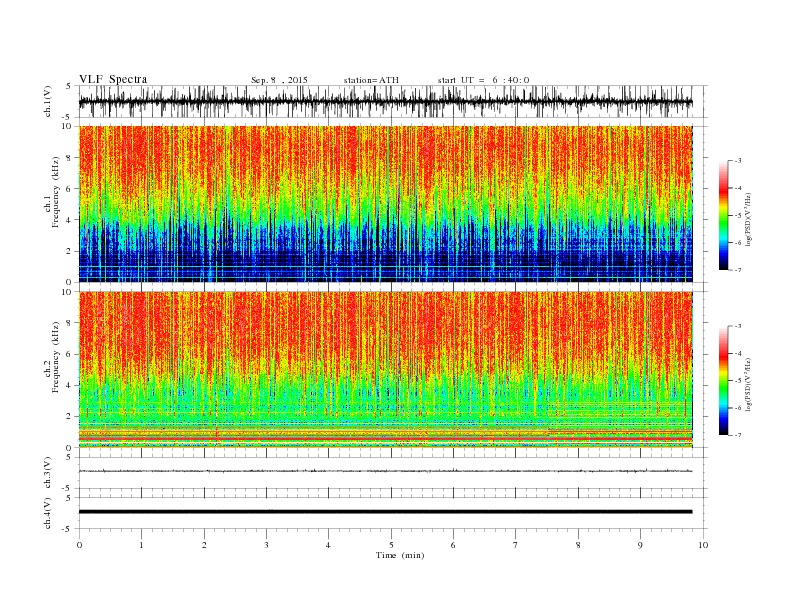The image size is (792, 612).
Task: Click the 'ch.1(V)' waveform axis label
Action: click(48, 101)
